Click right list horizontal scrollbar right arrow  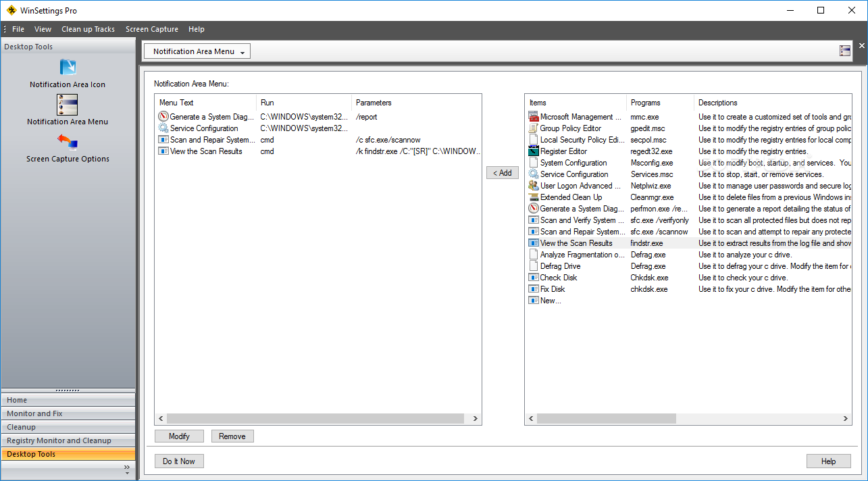pos(846,419)
